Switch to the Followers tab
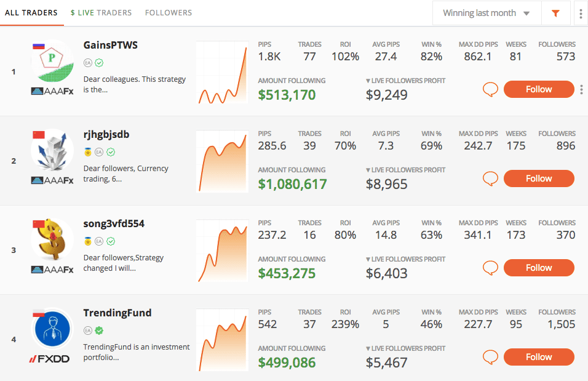This screenshot has width=588, height=381. click(x=169, y=12)
